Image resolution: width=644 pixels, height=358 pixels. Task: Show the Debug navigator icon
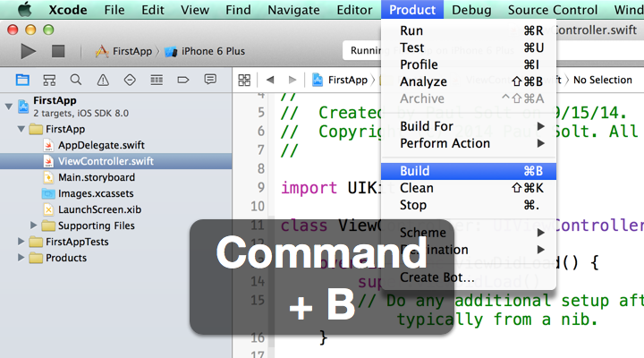[157, 80]
